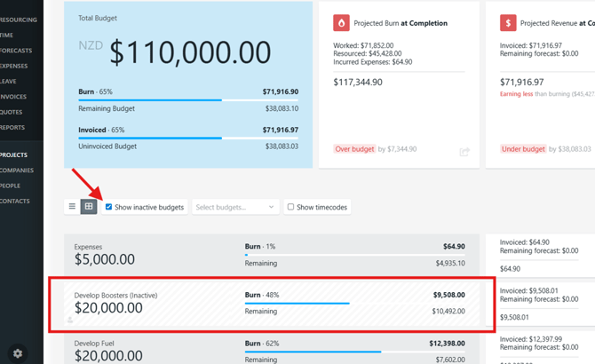Uncheck Show inactive budgets checkbox
The height and width of the screenshot is (364, 595).
click(x=109, y=207)
